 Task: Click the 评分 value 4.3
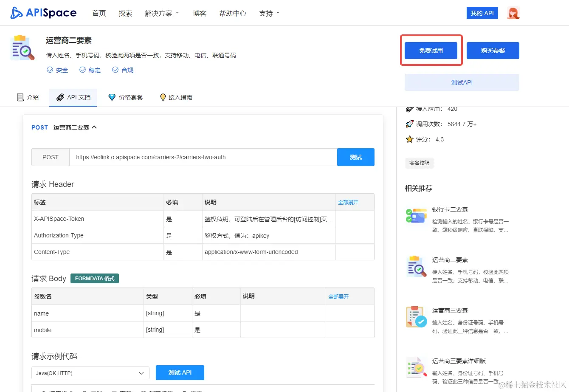click(439, 139)
